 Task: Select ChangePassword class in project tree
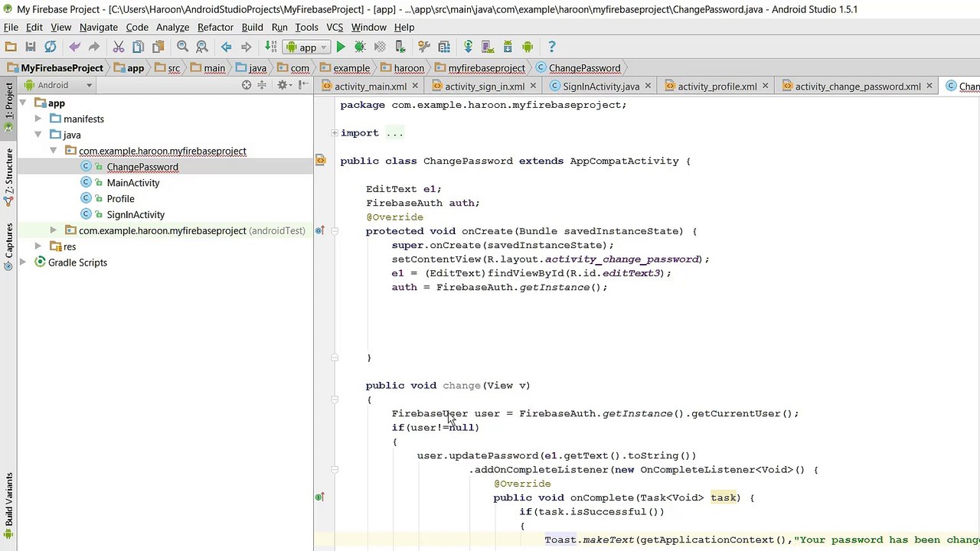coord(142,167)
